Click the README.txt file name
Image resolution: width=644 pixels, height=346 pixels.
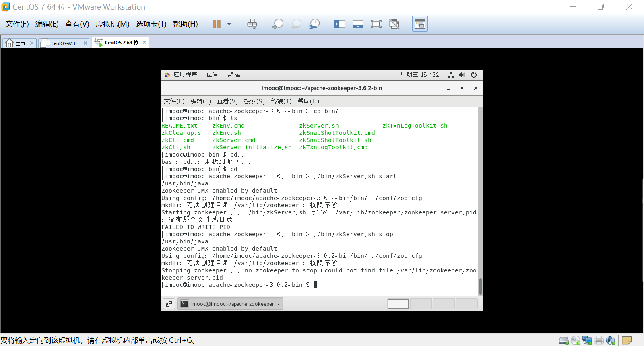point(180,126)
